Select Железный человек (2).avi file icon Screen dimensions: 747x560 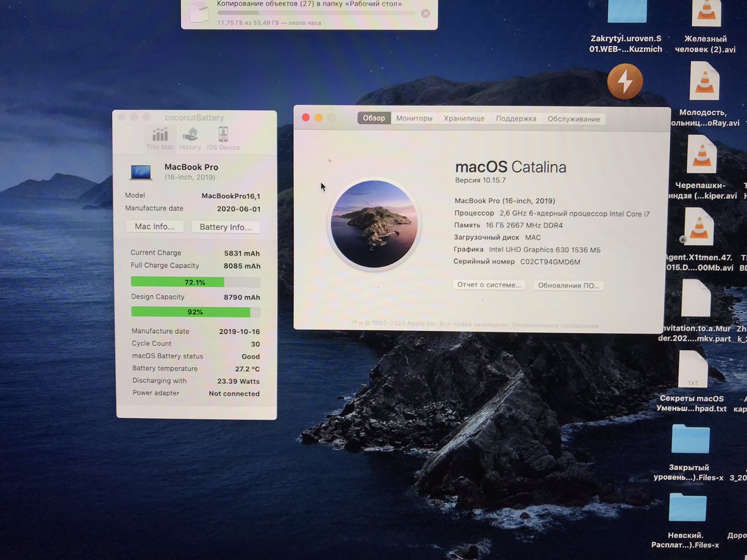(706, 13)
